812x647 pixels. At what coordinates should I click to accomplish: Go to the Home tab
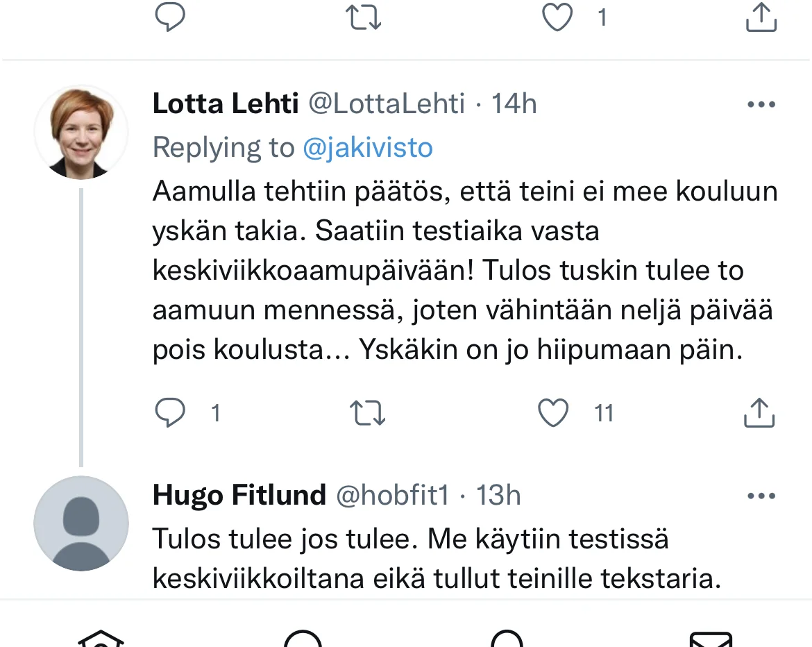coord(101,640)
